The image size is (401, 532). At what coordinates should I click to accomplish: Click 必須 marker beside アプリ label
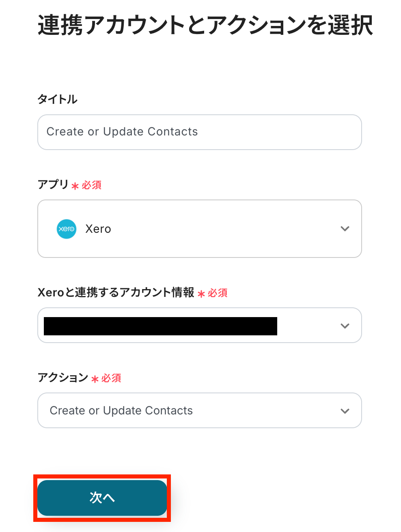[x=92, y=185]
